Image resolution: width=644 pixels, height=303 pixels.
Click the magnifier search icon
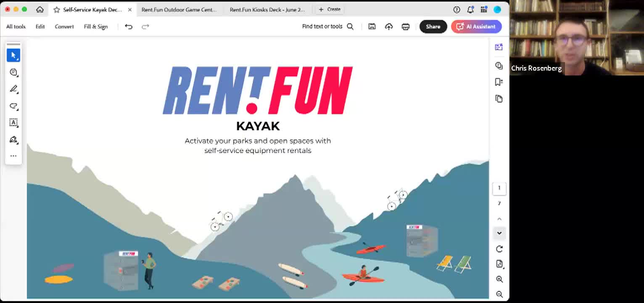(x=350, y=27)
